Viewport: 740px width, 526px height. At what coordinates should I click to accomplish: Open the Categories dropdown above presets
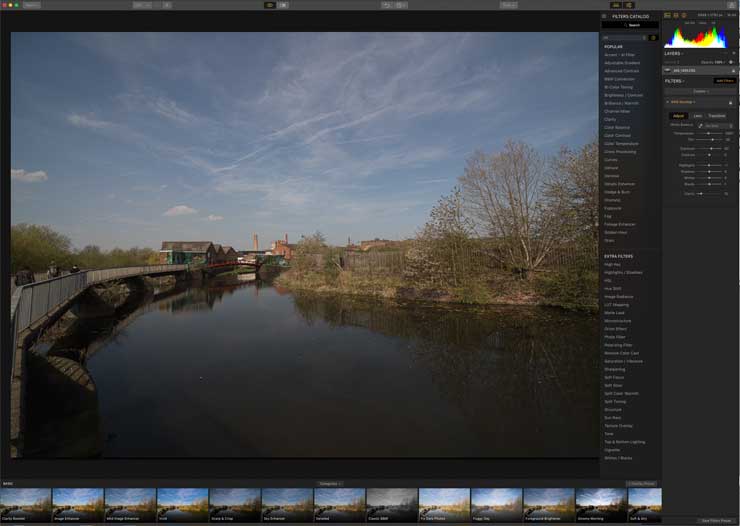point(330,484)
